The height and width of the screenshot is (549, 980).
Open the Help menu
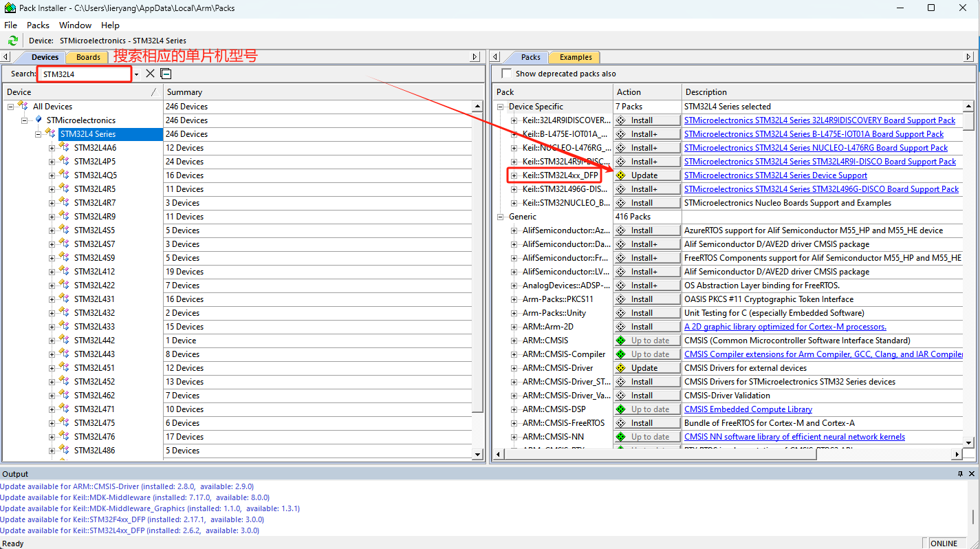pyautogui.click(x=110, y=25)
